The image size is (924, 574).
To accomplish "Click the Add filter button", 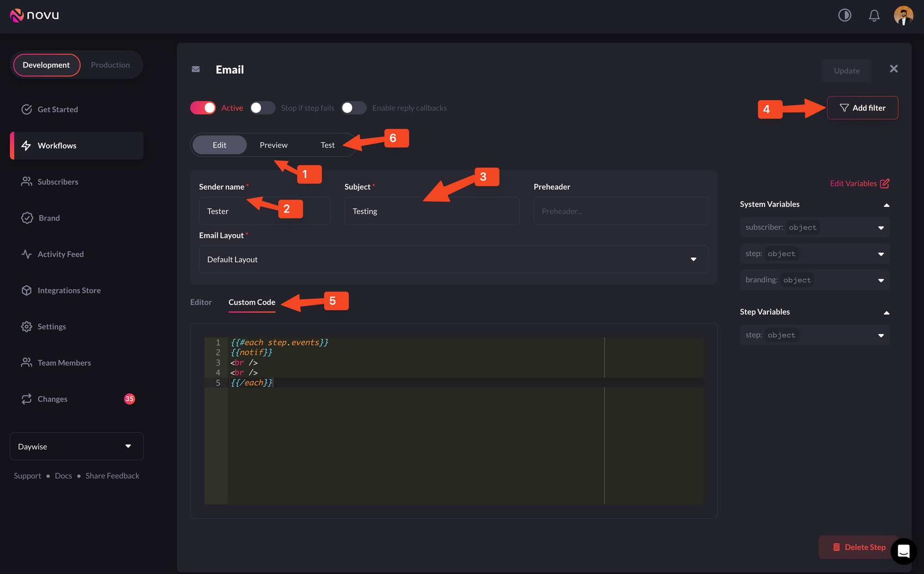I will [862, 108].
